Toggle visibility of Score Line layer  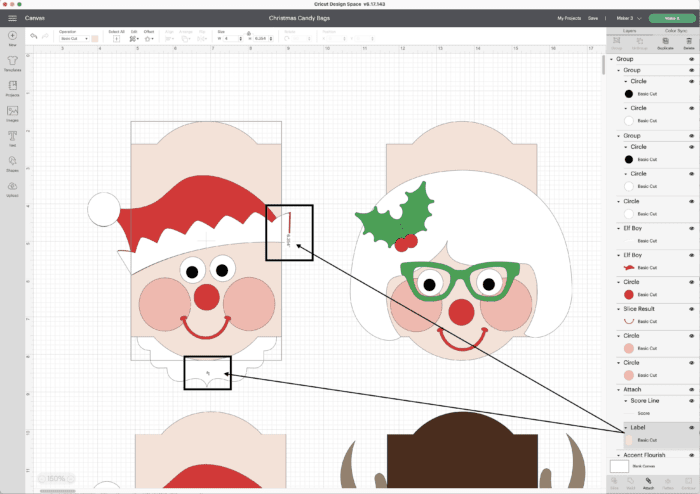pyautogui.click(x=690, y=401)
